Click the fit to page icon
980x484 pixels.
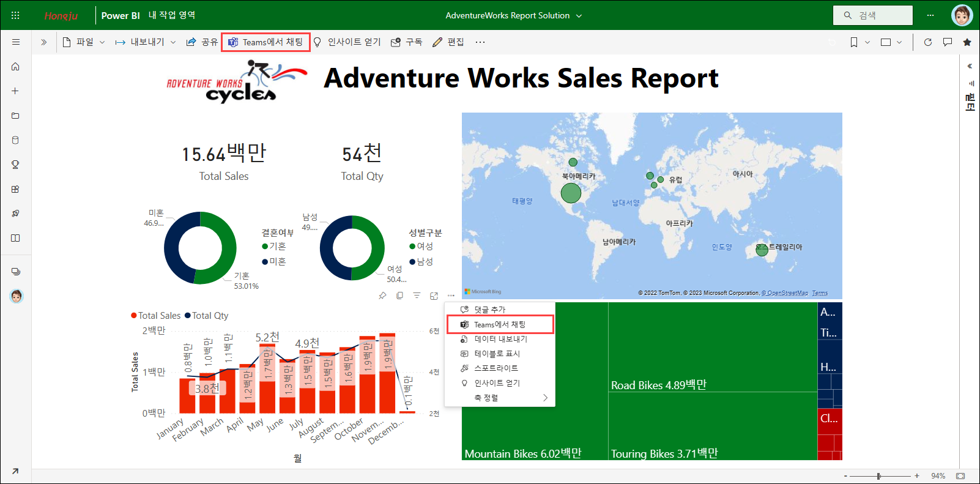click(960, 476)
